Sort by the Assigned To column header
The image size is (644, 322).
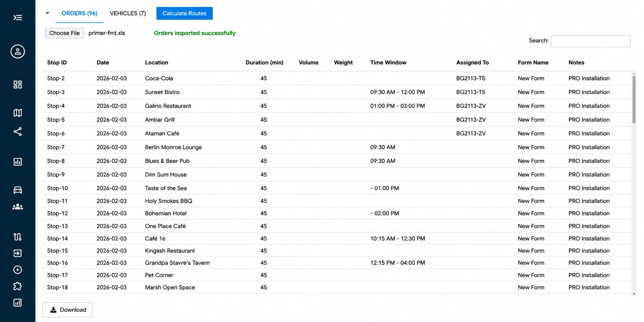[x=472, y=62]
